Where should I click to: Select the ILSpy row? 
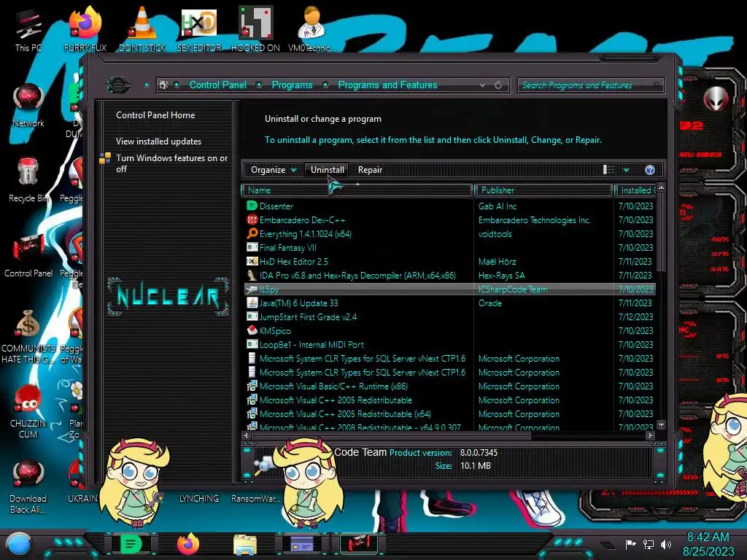tap(449, 289)
